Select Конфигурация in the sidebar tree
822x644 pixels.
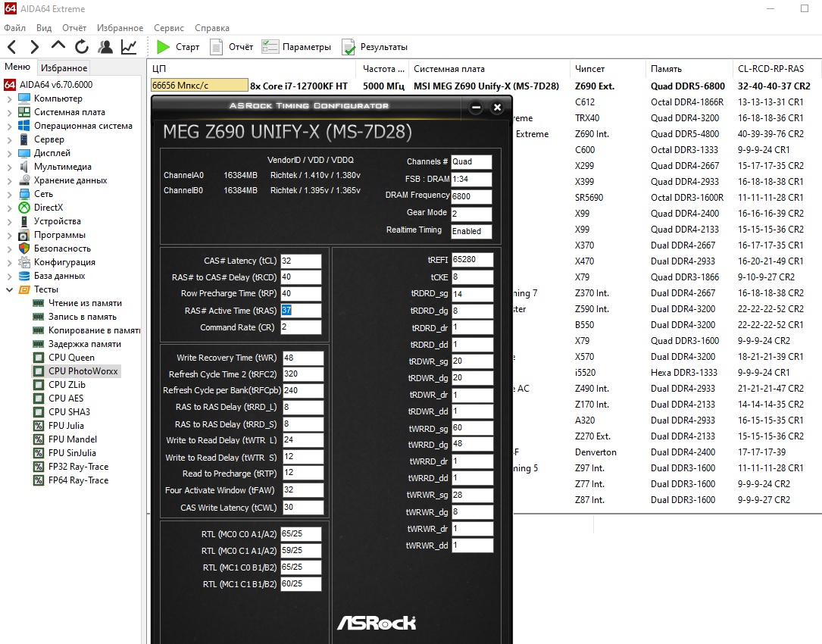64,262
